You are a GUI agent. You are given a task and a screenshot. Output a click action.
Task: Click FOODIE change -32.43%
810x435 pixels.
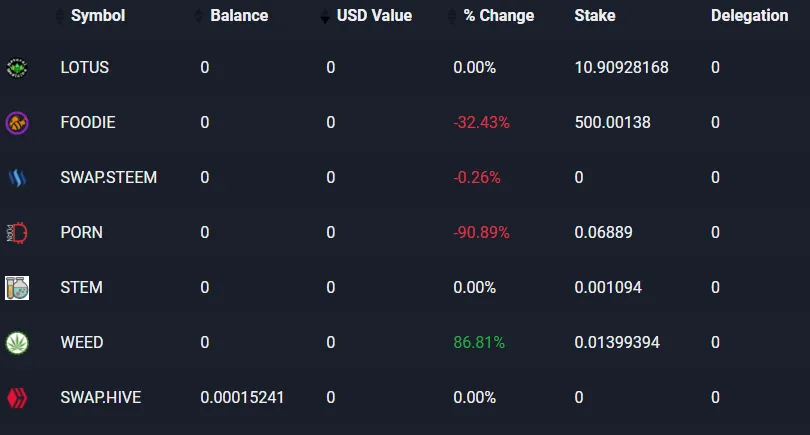(481, 122)
